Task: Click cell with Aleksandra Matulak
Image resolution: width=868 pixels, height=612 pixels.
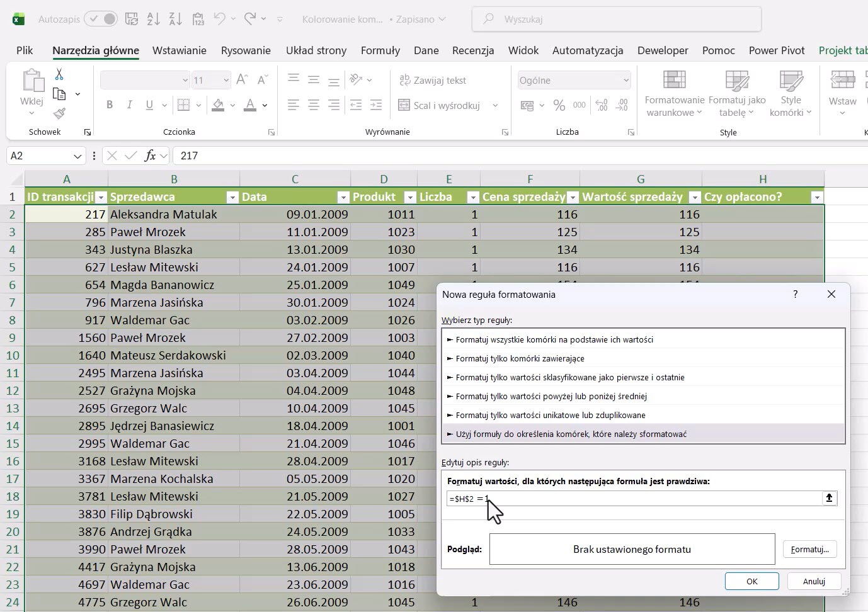Action: point(174,214)
